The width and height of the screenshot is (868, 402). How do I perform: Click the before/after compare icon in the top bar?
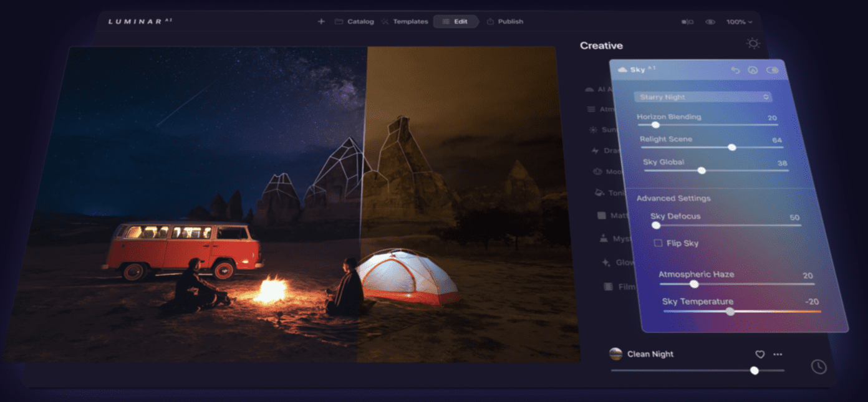pos(687,22)
